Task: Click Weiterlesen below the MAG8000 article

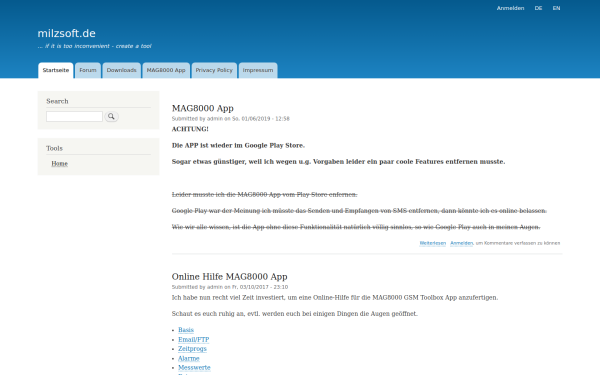Action: 433,243
